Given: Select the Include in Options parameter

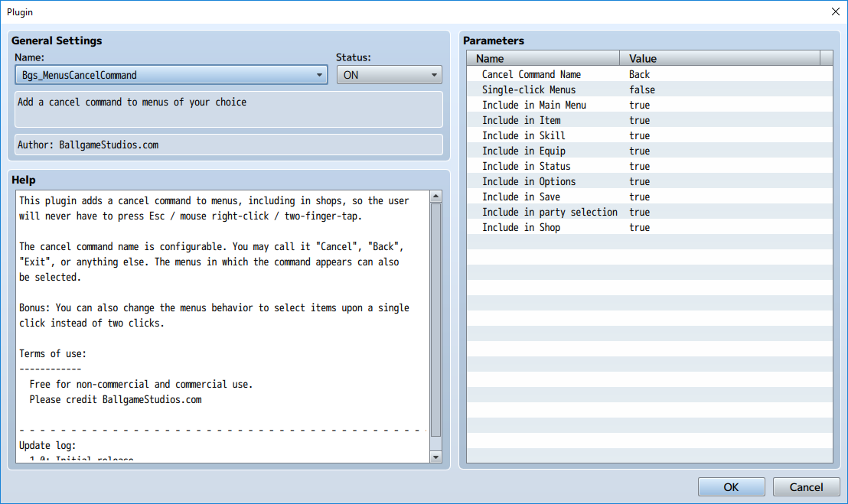Looking at the screenshot, I should pos(649,181).
